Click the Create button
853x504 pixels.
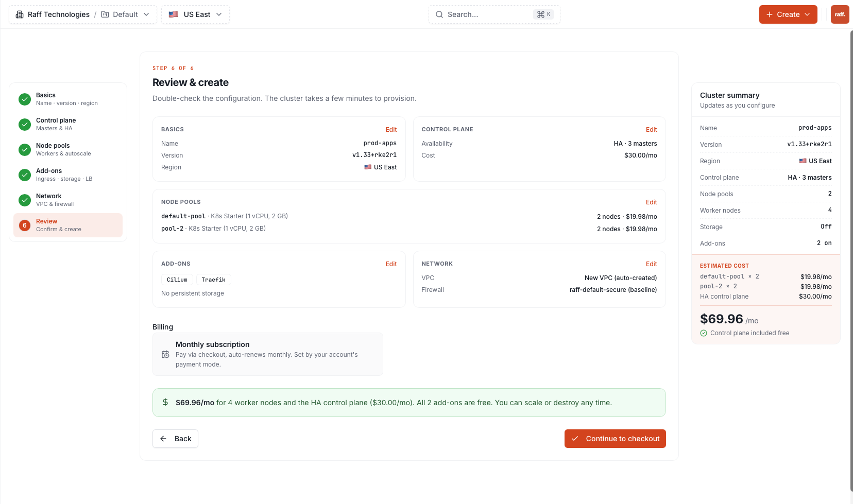coord(788,14)
